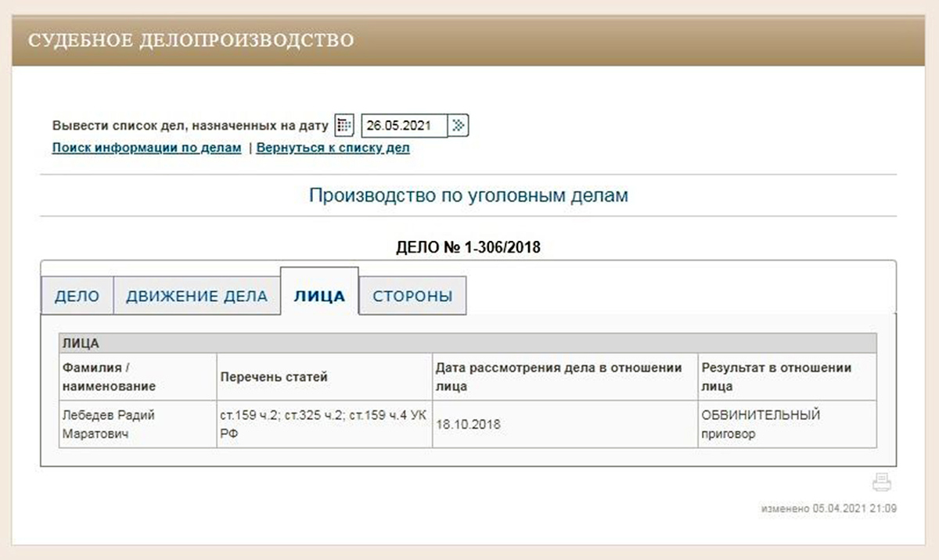Image resolution: width=939 pixels, height=560 pixels.
Task: Go to the СТОРОНЫ tab
Action: (412, 296)
